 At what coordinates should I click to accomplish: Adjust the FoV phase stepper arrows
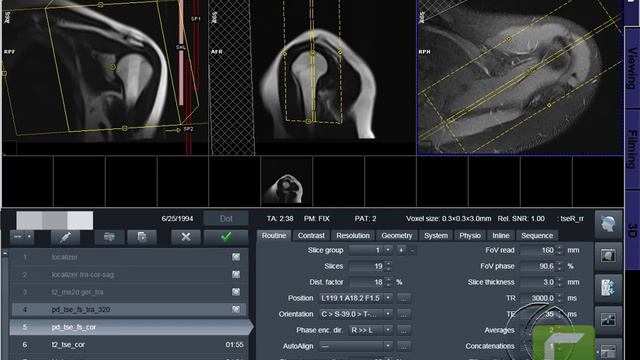pyautogui.click(x=560, y=266)
